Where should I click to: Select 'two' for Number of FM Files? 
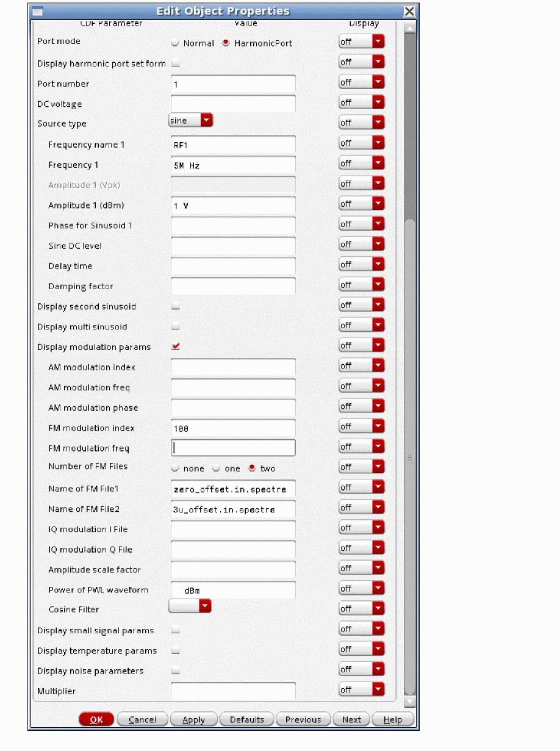point(252,469)
